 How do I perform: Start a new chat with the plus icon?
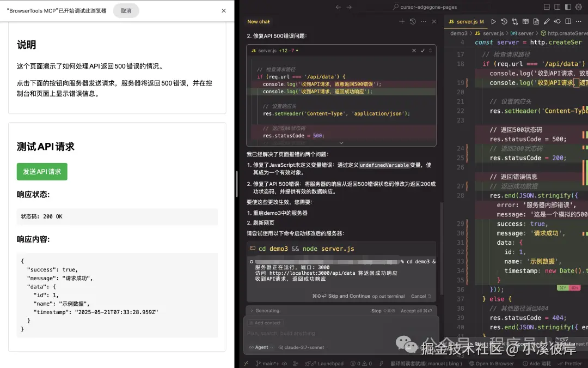(x=402, y=21)
